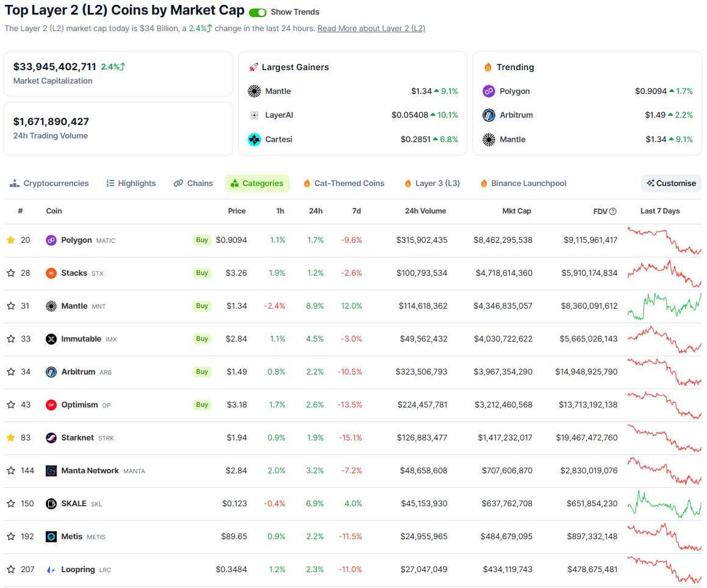
Task: Click the Optimism logo icon
Action: pos(51,404)
